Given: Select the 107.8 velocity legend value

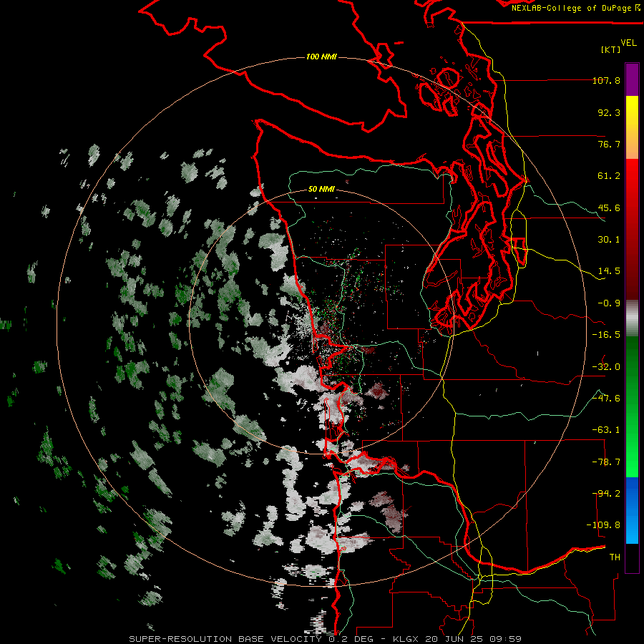Looking at the screenshot, I should click(606, 80).
